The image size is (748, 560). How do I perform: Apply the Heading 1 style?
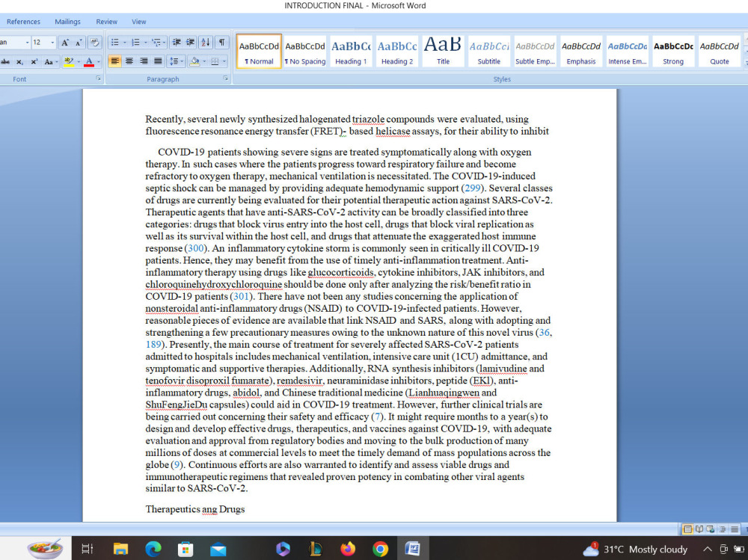(x=351, y=52)
